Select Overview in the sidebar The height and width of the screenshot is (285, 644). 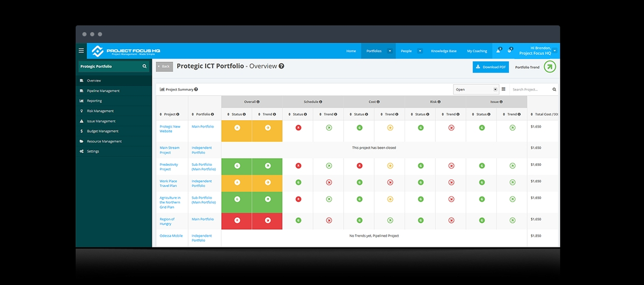(114, 81)
